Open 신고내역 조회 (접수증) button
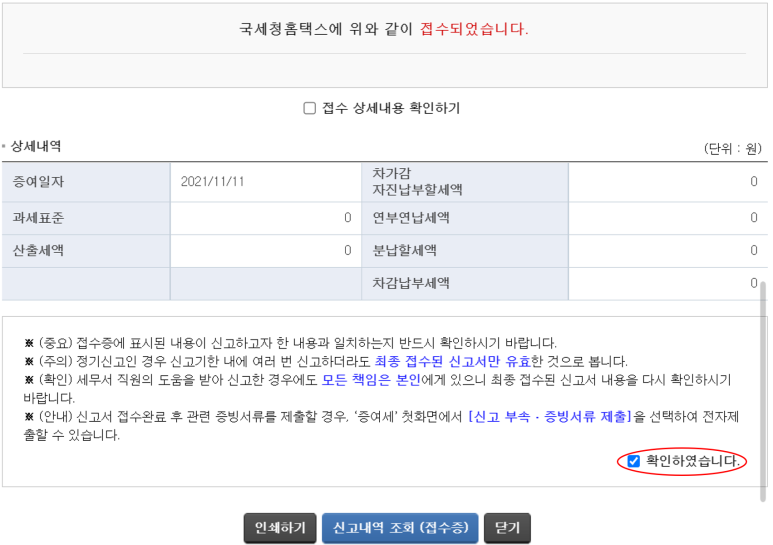This screenshot has height=545, width=773. pyautogui.click(x=400, y=528)
